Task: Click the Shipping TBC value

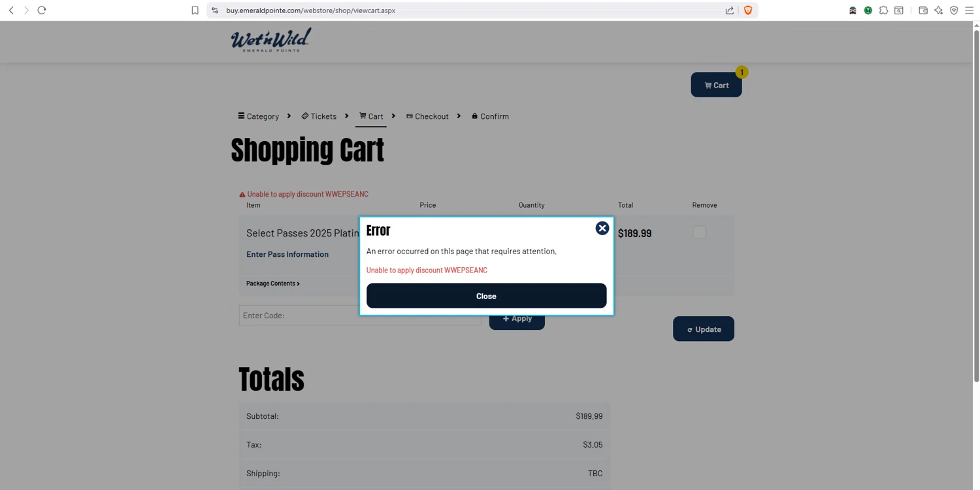Action: point(595,474)
